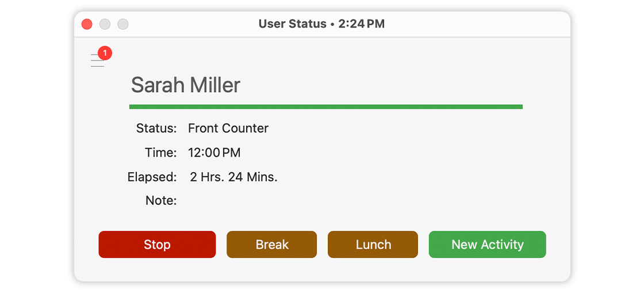This screenshot has width=644, height=293.
Task: Click the Note label
Action: (x=162, y=200)
